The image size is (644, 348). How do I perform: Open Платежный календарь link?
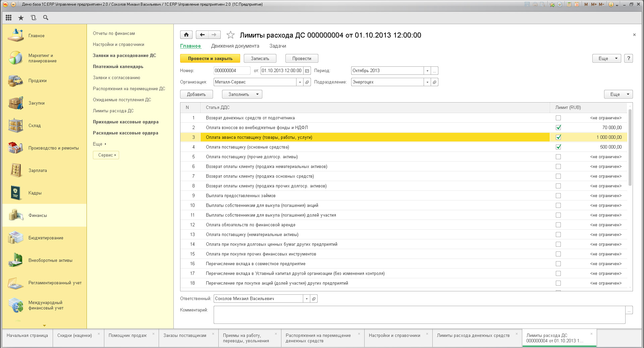point(118,67)
